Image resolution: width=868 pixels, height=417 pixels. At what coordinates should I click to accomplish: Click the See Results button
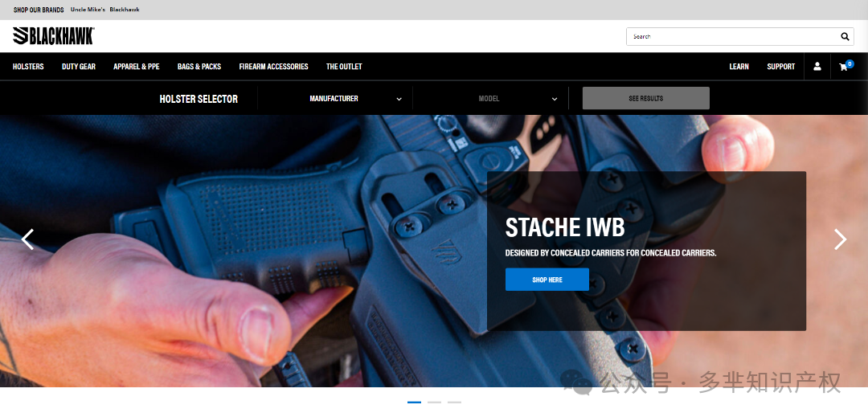click(x=645, y=99)
